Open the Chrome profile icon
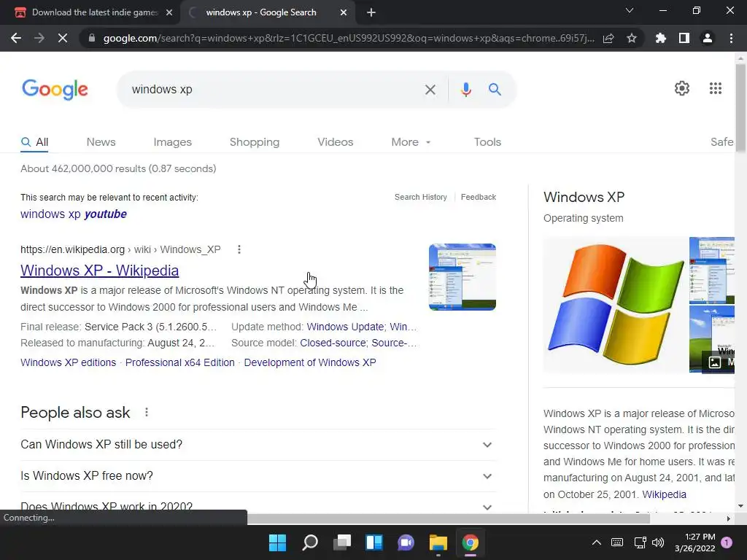Viewport: 747px width, 560px height. [x=708, y=38]
